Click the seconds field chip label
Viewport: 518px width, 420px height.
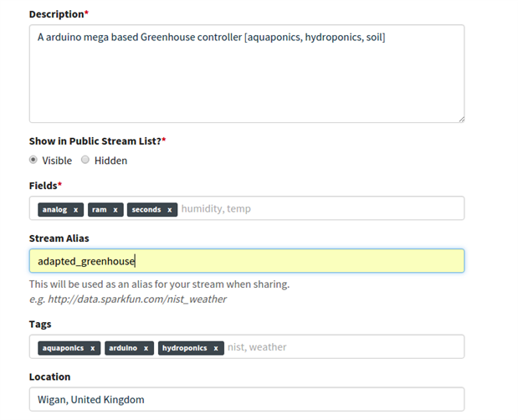pyautogui.click(x=146, y=210)
